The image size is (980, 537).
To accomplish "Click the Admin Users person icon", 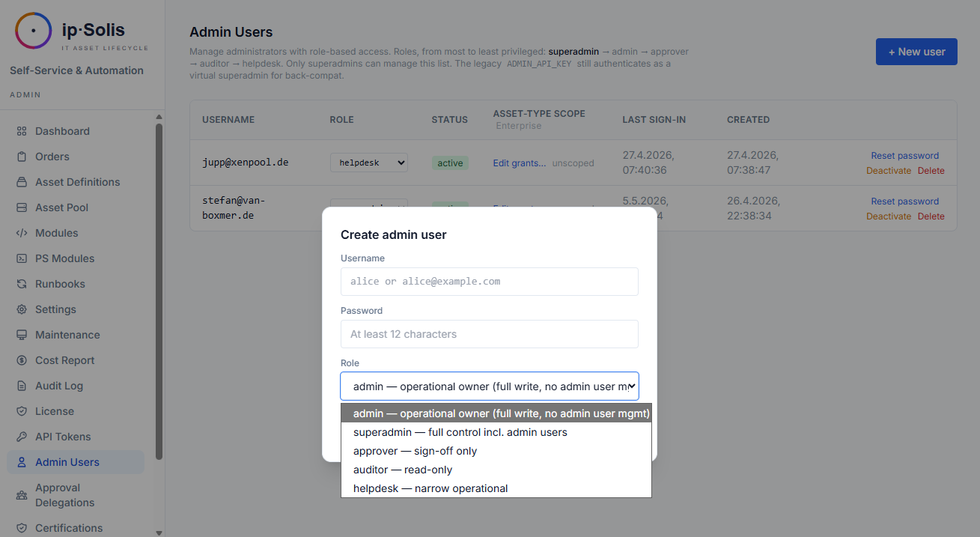I will 22,462.
